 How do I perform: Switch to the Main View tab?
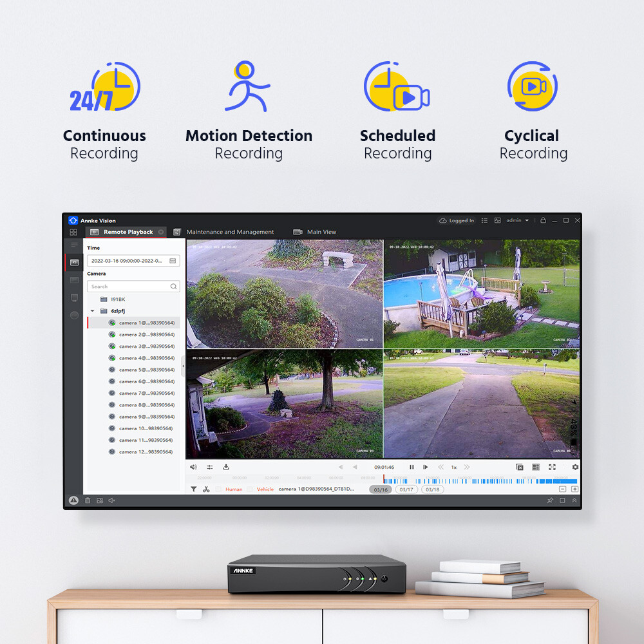click(x=321, y=232)
